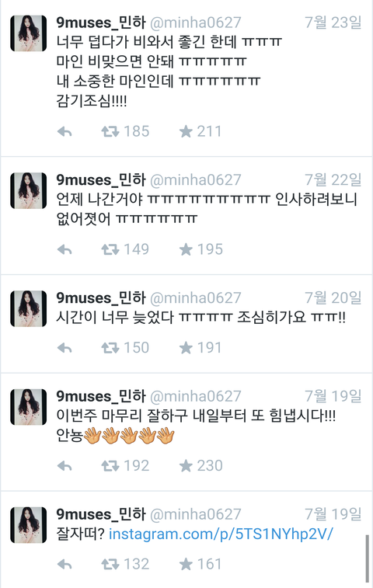This screenshot has height=588, width=373.
Task: Reply to the 7월 20일 tweet
Action: pos(64,348)
